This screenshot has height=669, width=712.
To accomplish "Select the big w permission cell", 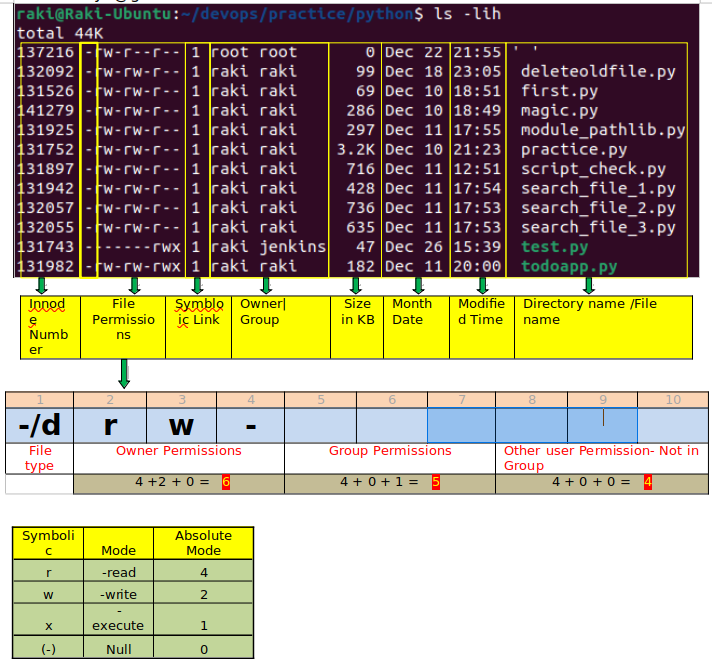I will pos(182,425).
